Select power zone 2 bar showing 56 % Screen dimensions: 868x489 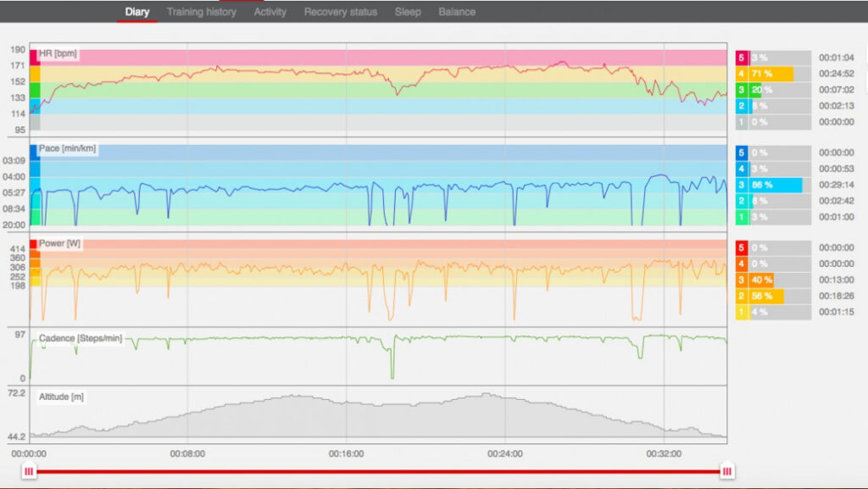(765, 296)
